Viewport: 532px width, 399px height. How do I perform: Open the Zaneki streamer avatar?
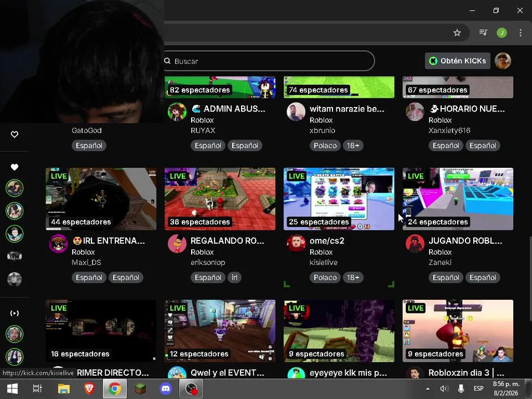coord(415,244)
